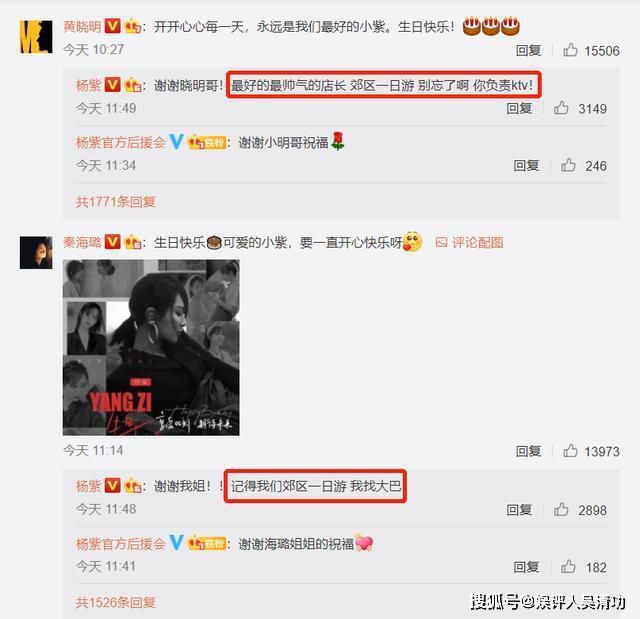Open 秦海璐's profile avatar
This screenshot has height=619, width=640.
(x=36, y=253)
